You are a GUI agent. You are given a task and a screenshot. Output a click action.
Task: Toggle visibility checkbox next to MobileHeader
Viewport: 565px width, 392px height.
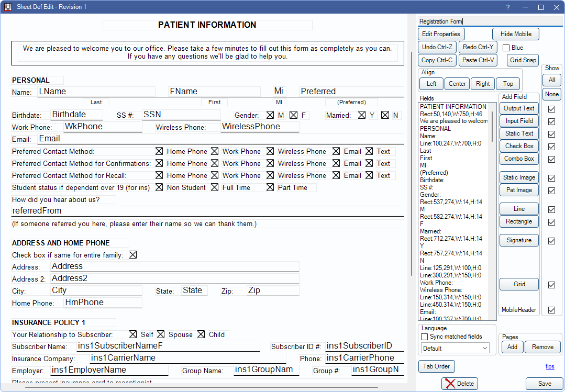coord(551,310)
